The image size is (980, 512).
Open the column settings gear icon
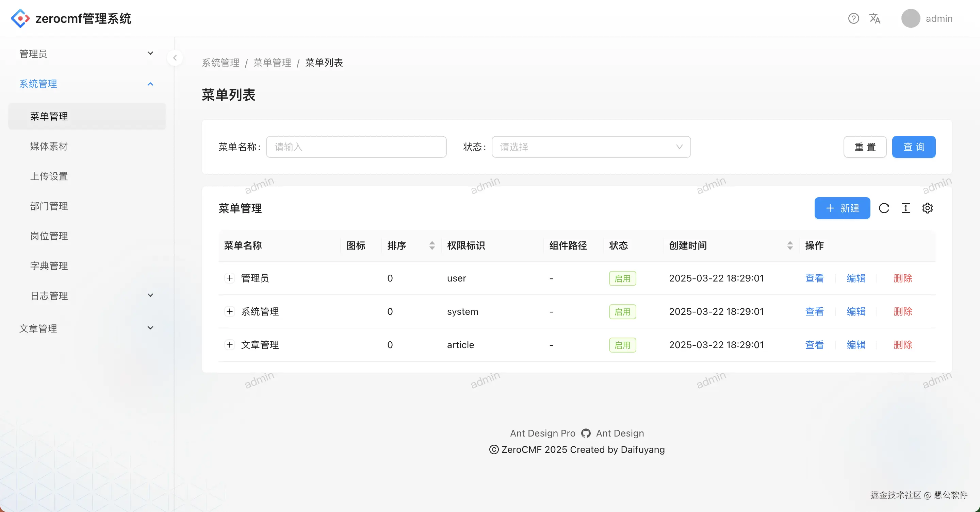[x=927, y=208]
